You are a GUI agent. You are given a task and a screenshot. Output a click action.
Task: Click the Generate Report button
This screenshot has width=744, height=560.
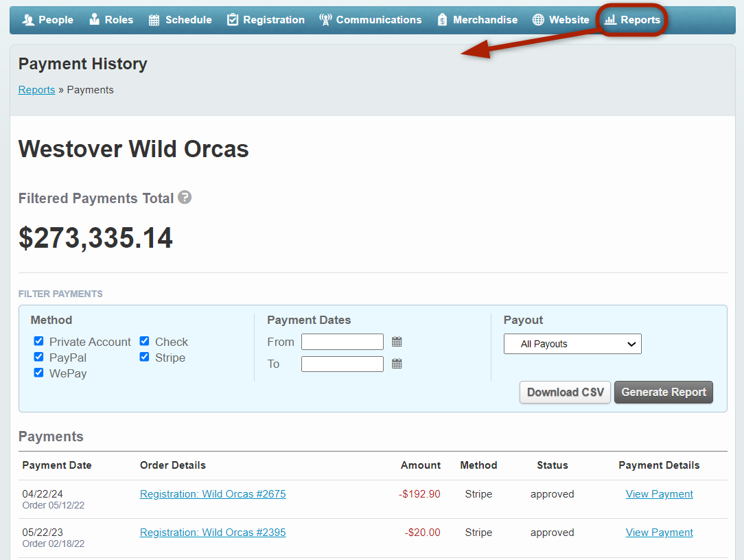(x=664, y=393)
